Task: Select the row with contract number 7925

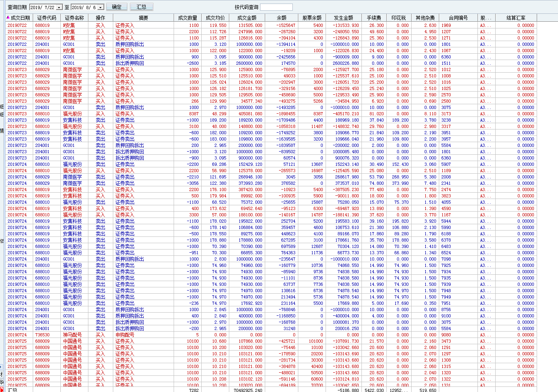Action: tap(271, 265)
